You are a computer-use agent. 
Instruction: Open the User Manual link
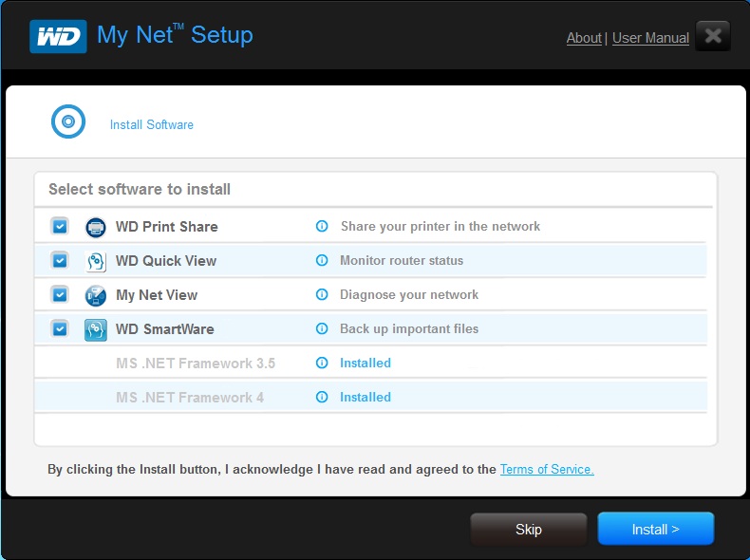coord(650,38)
